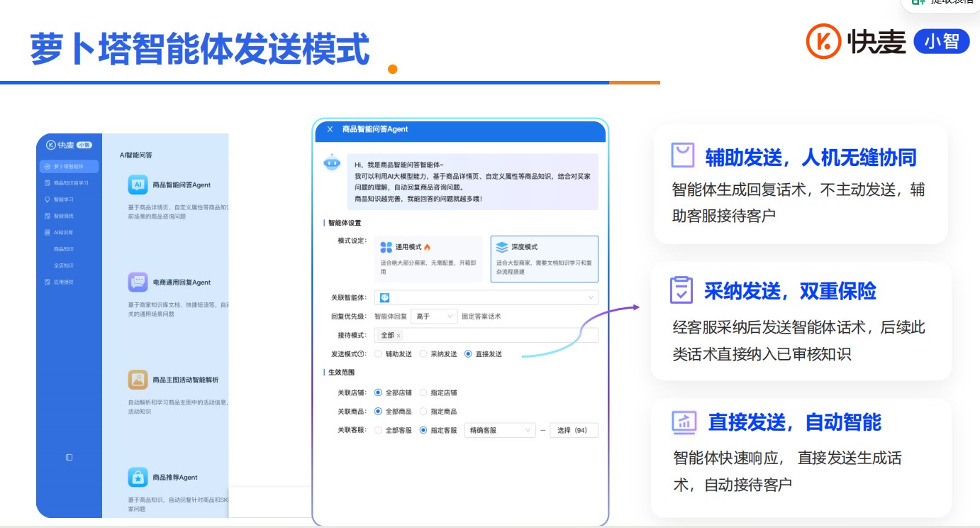The height and width of the screenshot is (528, 980).
Task: Click the 智能学习 lightbulb sidebar icon
Action: click(47, 199)
